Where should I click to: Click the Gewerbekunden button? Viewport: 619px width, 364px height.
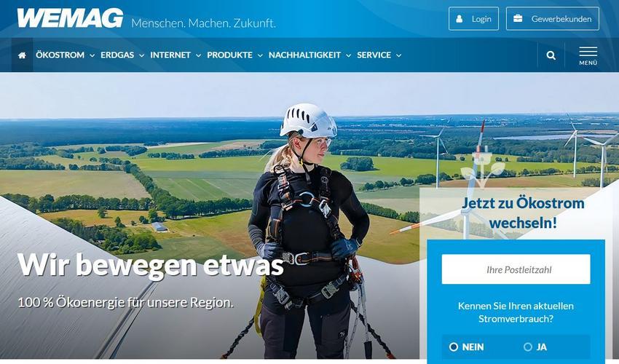coord(553,18)
